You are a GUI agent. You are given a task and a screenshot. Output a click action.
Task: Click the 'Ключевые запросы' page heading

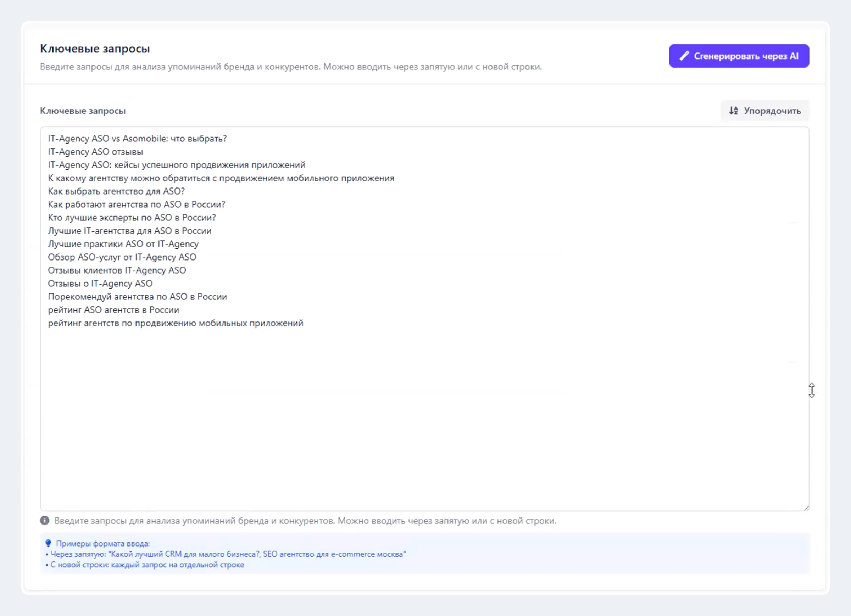coord(95,49)
